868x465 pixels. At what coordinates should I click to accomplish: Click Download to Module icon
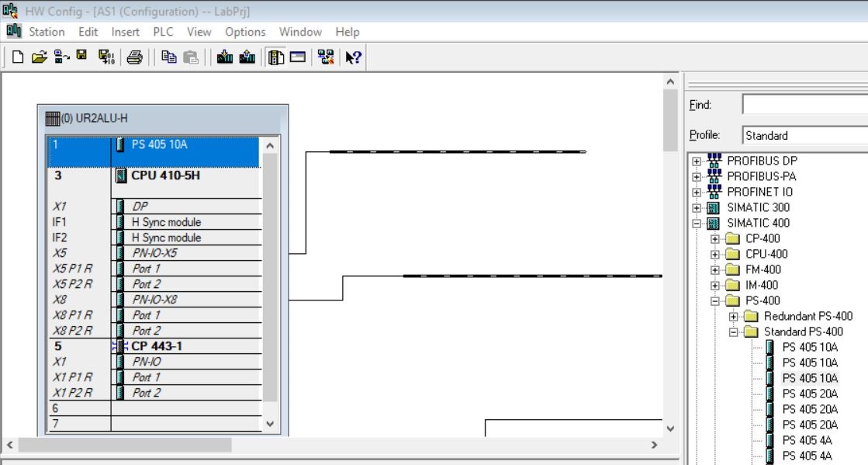click(x=225, y=57)
